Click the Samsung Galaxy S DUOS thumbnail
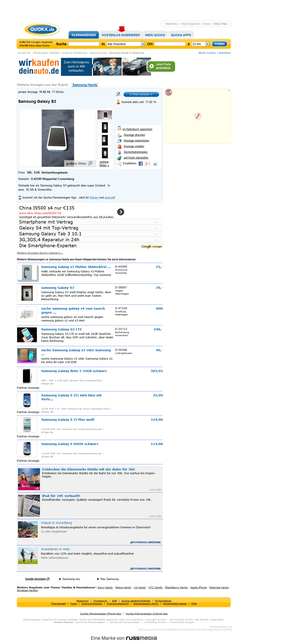This screenshot has width=296, height=644. pos(27,449)
